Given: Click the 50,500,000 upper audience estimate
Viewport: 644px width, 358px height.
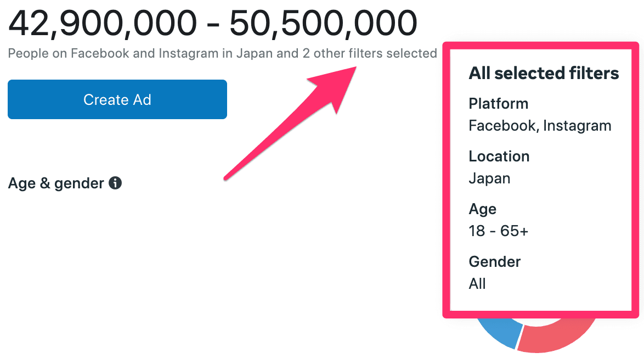Looking at the screenshot, I should (323, 24).
